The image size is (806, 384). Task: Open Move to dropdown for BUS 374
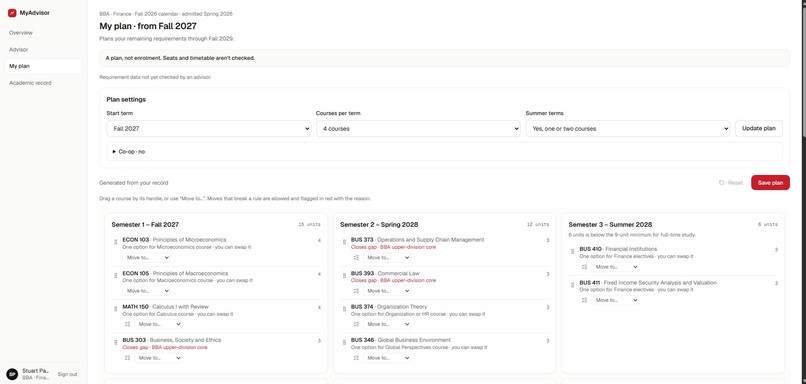(x=387, y=324)
